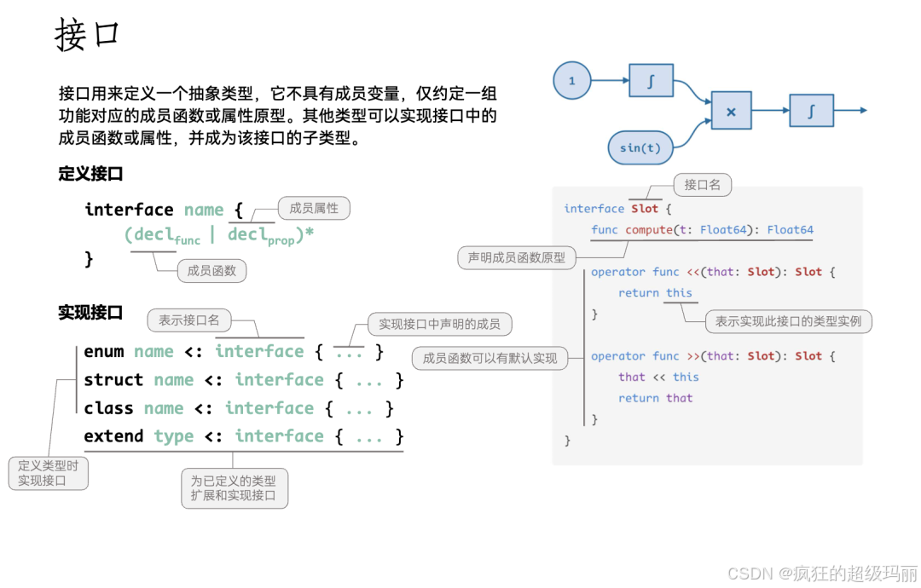The width and height of the screenshot is (921, 588).
Task: Select the callout label 成员函数
Action: coord(211,270)
